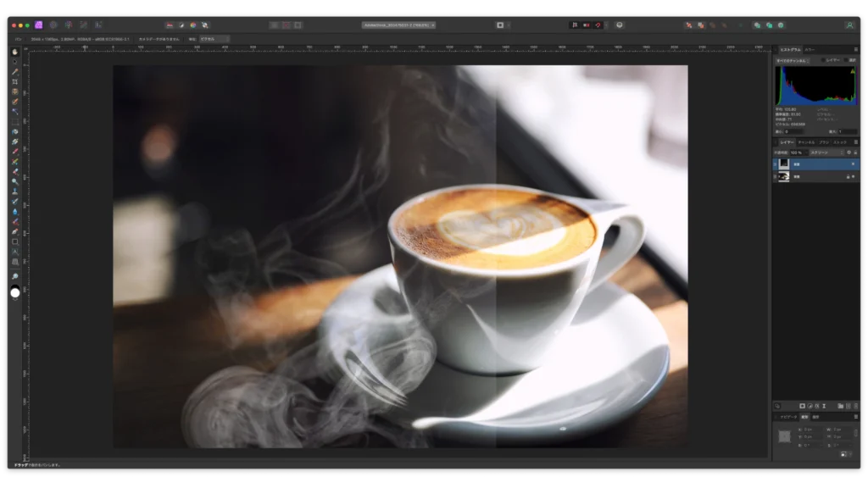
Task: Click the white foreground color swatch
Action: tap(15, 293)
